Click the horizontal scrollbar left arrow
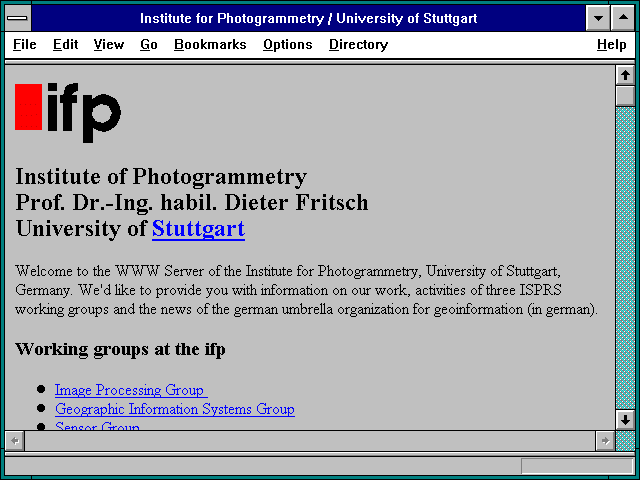Image resolution: width=640 pixels, height=480 pixels. pyautogui.click(x=15, y=441)
